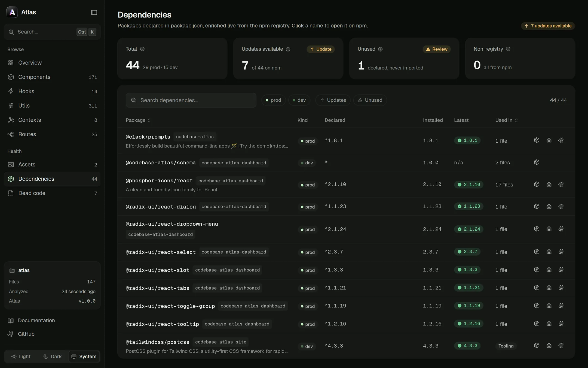This screenshot has width=588, height=368.
Task: Open homepage icon for @phosphor-icons/react row
Action: 549,184
